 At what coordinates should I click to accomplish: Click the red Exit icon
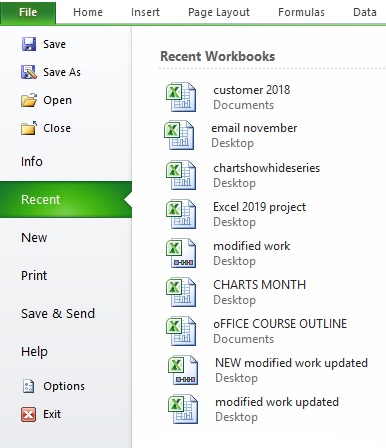(28, 414)
